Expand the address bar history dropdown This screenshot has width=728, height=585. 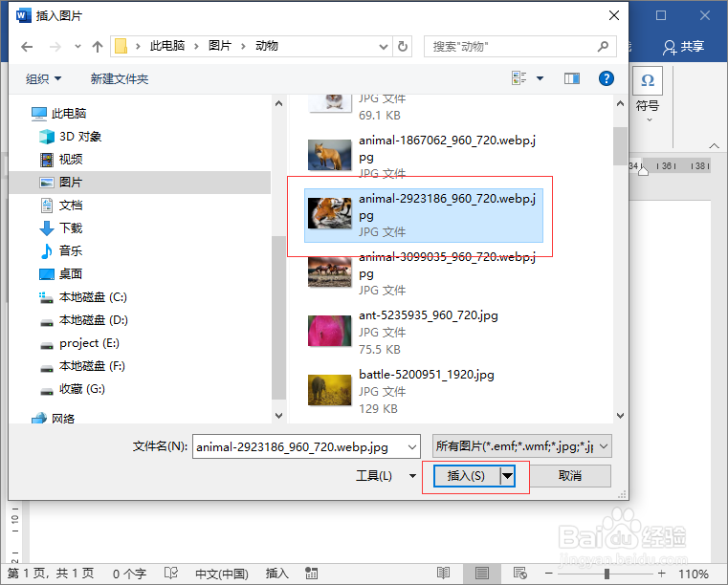point(384,47)
